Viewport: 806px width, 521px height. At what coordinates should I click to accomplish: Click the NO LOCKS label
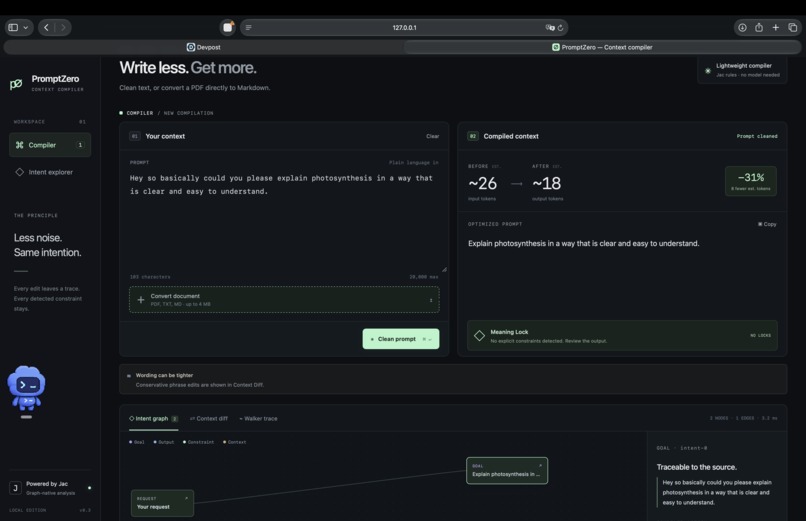pyautogui.click(x=760, y=336)
